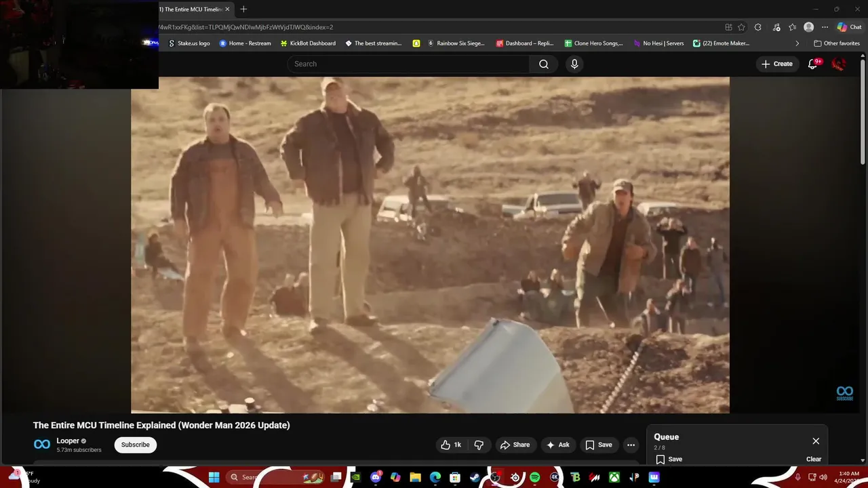Click the taskbar volume icon

click(x=823, y=477)
